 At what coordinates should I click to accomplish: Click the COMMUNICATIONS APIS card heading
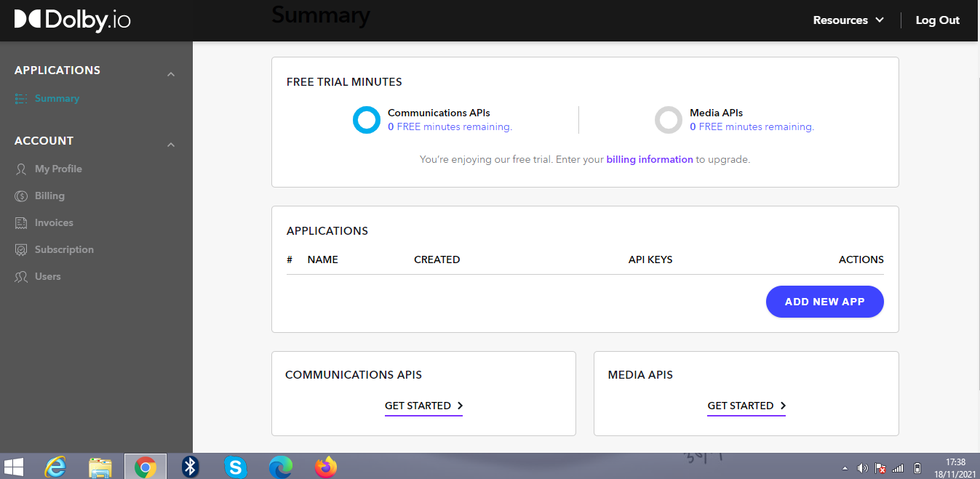point(354,375)
